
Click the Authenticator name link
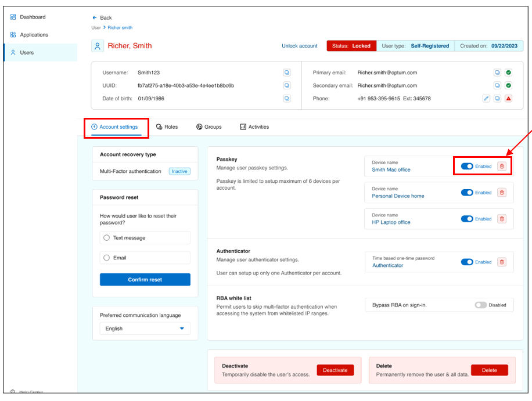point(388,265)
